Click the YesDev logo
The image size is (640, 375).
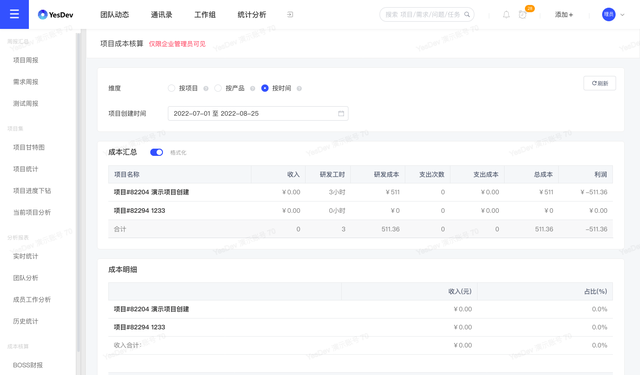[56, 15]
